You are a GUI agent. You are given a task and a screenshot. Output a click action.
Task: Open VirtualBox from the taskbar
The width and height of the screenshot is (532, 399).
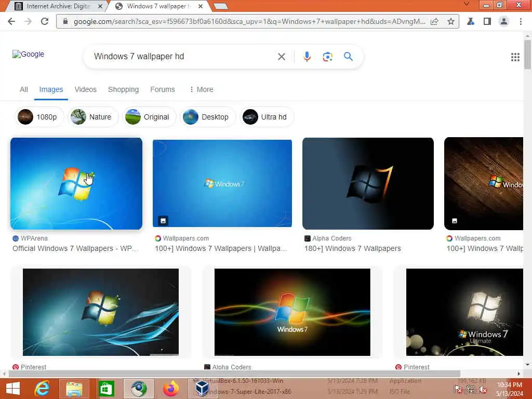pos(202,389)
